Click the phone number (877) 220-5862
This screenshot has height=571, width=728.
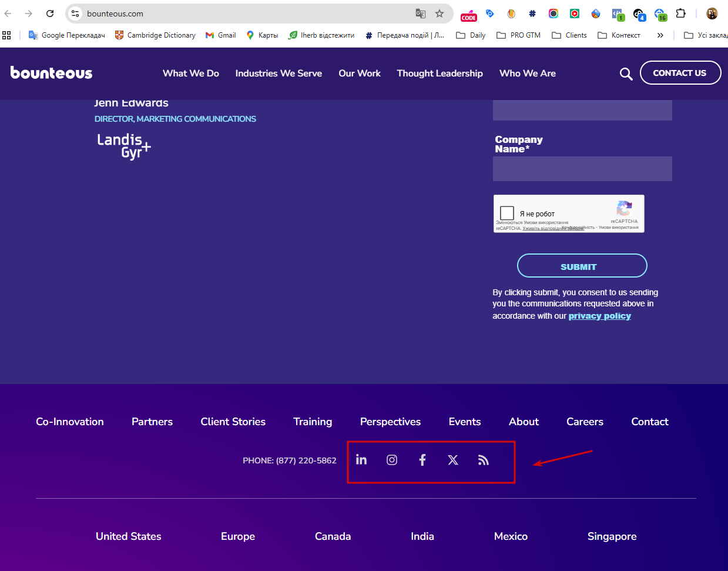(x=306, y=460)
